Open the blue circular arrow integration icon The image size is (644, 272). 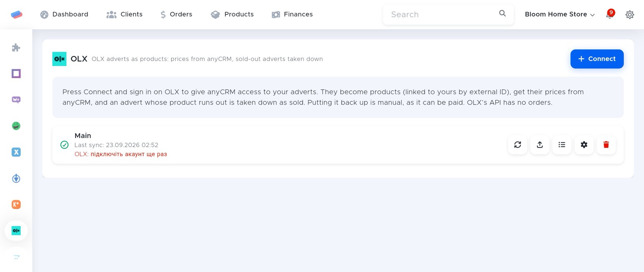pos(16,178)
